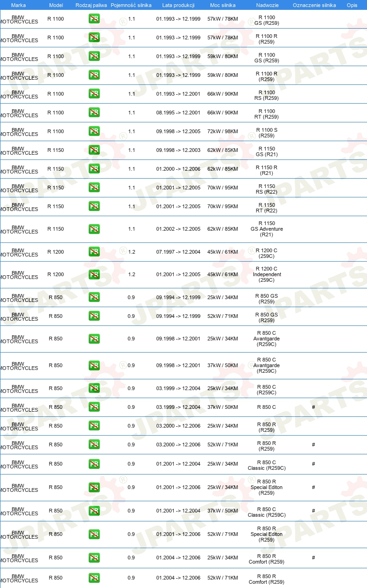Click fuel icon for 25kW R 850 C Classic
Image resolution: width=367 pixels, height=588 pixels.
(x=94, y=464)
